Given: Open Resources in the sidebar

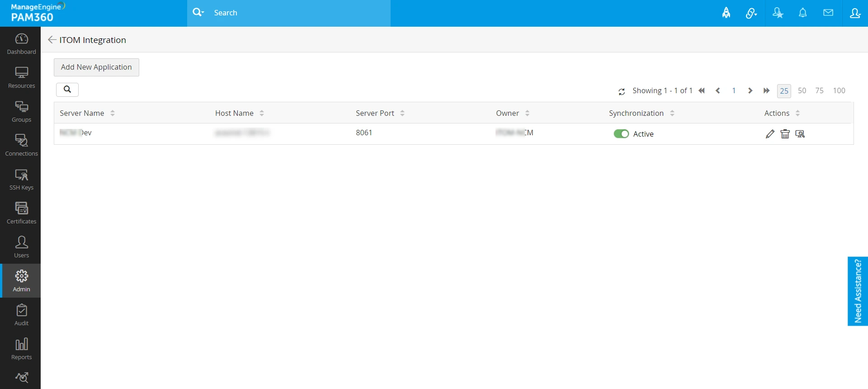Looking at the screenshot, I should click(21, 78).
